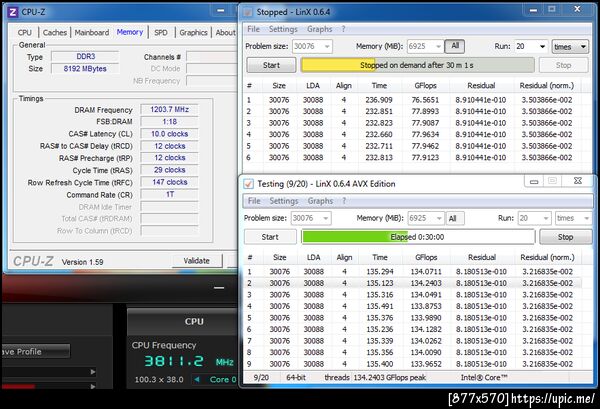Open the CPU tab in CPU-Z

[x=25, y=33]
